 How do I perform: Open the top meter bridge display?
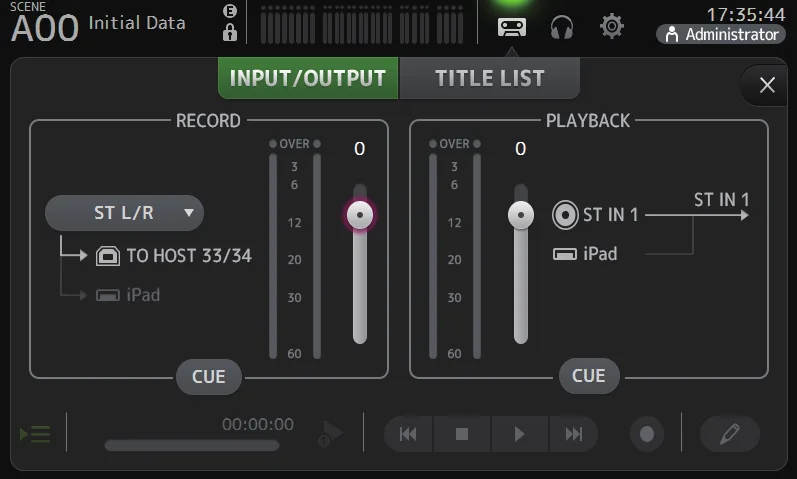coord(361,24)
